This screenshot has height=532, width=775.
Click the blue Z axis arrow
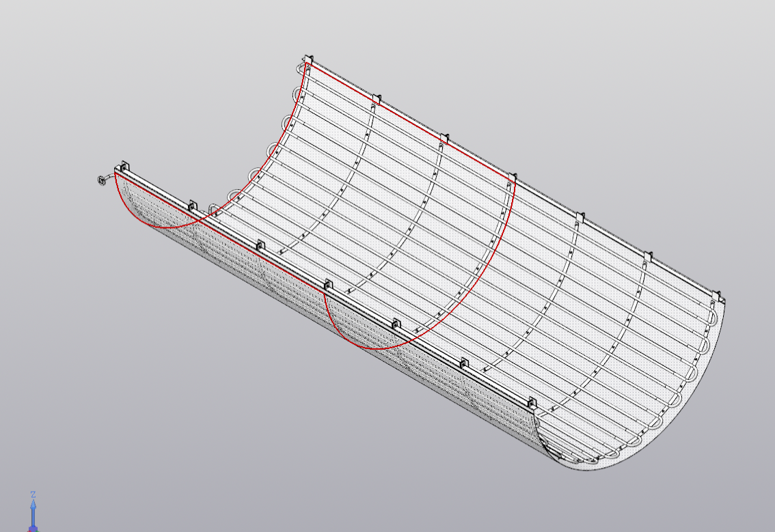point(33,514)
